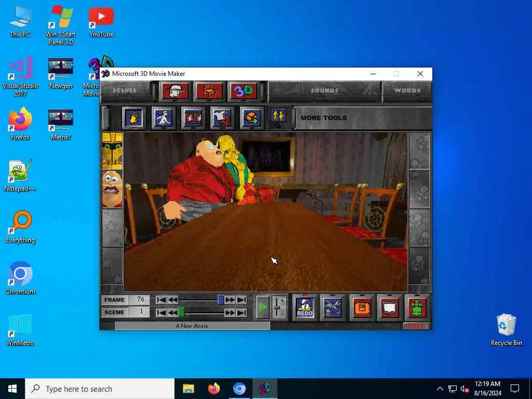
Task: Open the WinMetro desktop shortcut
Action: [x=20, y=330]
